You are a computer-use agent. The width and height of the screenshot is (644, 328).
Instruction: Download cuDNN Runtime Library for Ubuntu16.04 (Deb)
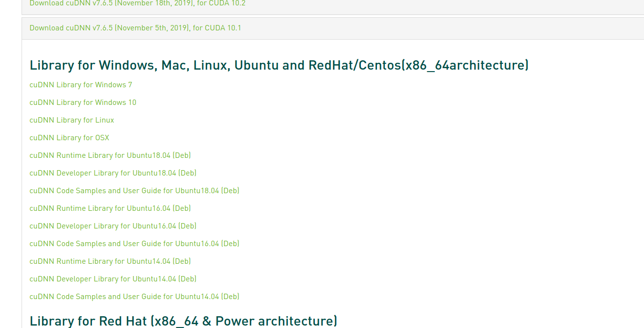click(110, 208)
